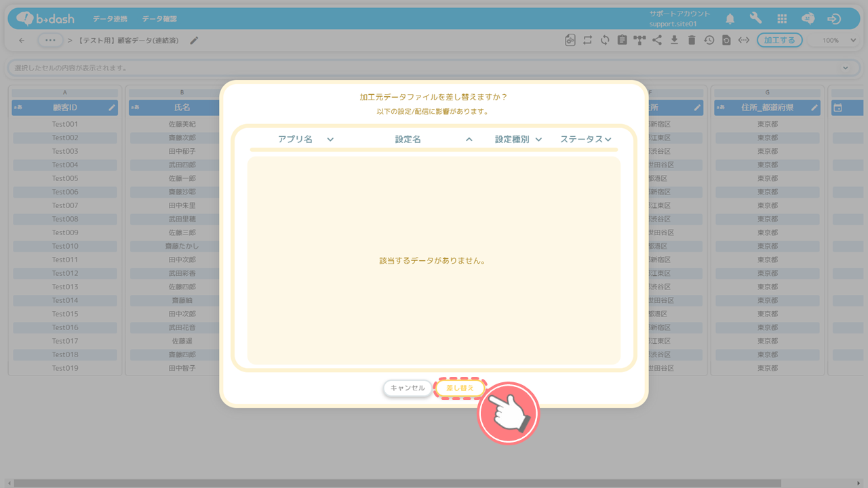Click the share icon in toolbar
This screenshot has width=868, height=488.
[x=657, y=41]
